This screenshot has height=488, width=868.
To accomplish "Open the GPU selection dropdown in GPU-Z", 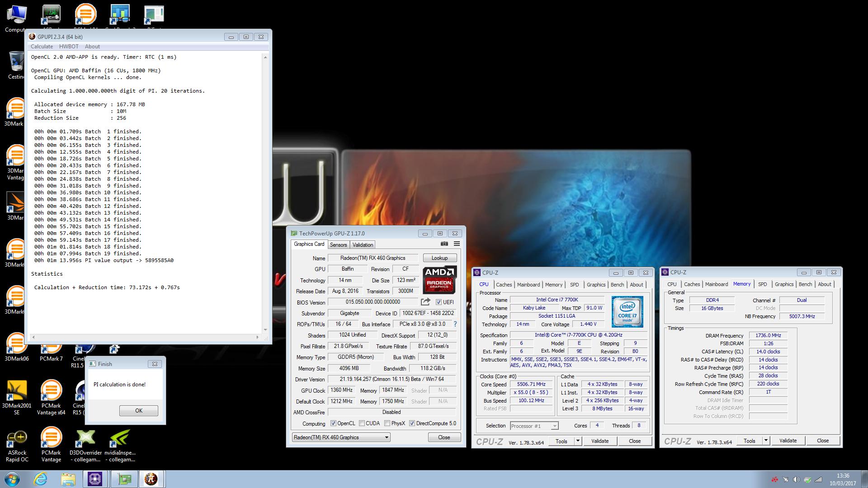I will (x=341, y=437).
